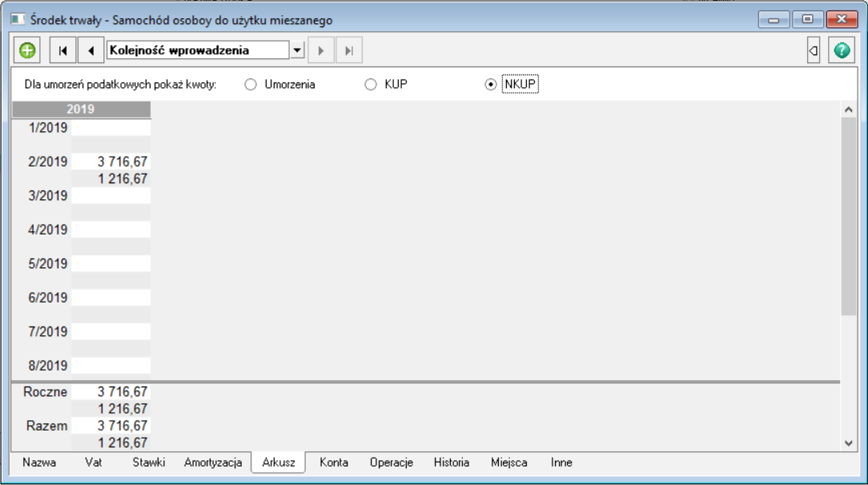Screen dimensions: 868x485
Task: Switch to the Amortyzacja tab
Action: [x=213, y=463]
